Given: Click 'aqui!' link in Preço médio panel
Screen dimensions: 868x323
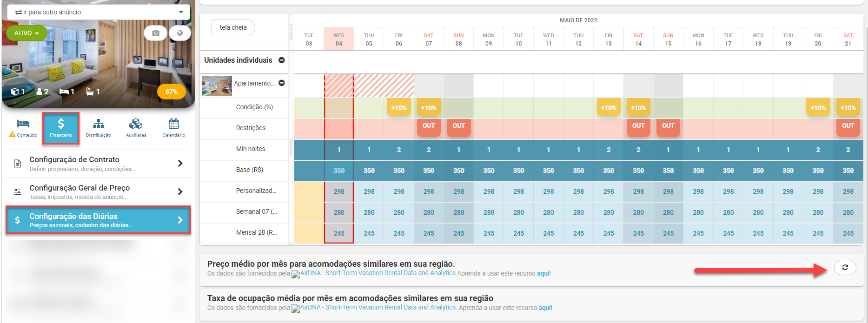Looking at the screenshot, I should [x=544, y=273].
